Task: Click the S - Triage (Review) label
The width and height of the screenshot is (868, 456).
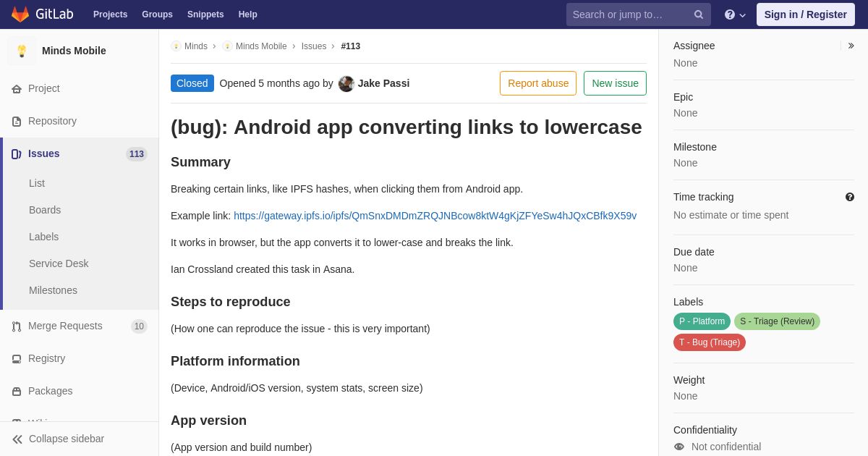Action: 777,321
